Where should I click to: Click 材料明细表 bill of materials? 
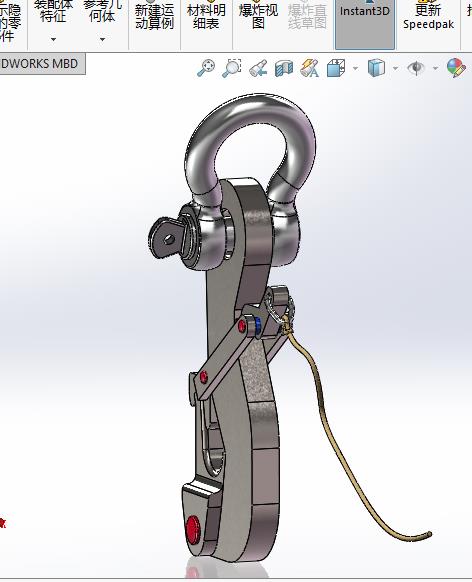pyautogui.click(x=206, y=16)
